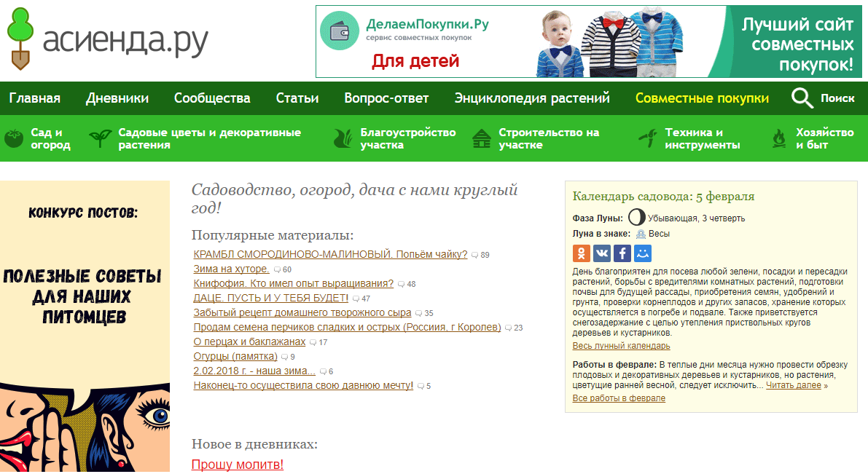Share via the blue Мой Мир icon

point(643,253)
